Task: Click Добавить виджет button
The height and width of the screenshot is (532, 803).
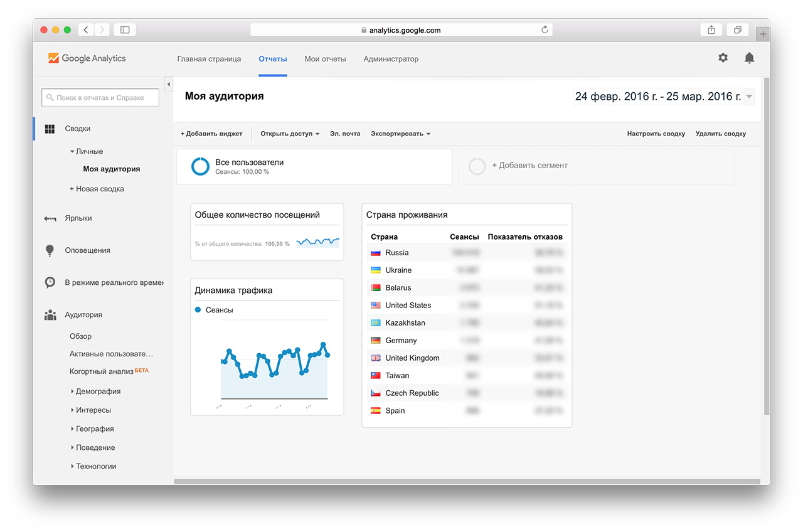Action: [x=211, y=134]
